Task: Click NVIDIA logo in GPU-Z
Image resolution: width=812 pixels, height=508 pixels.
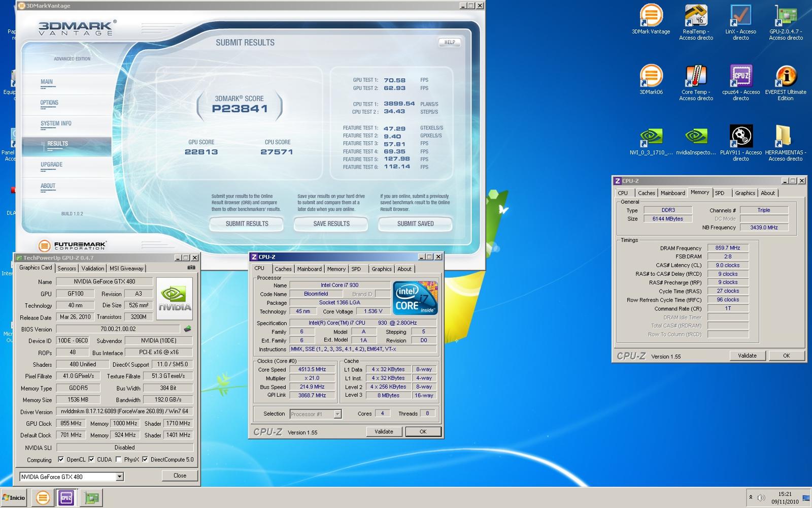Action: tap(175, 298)
